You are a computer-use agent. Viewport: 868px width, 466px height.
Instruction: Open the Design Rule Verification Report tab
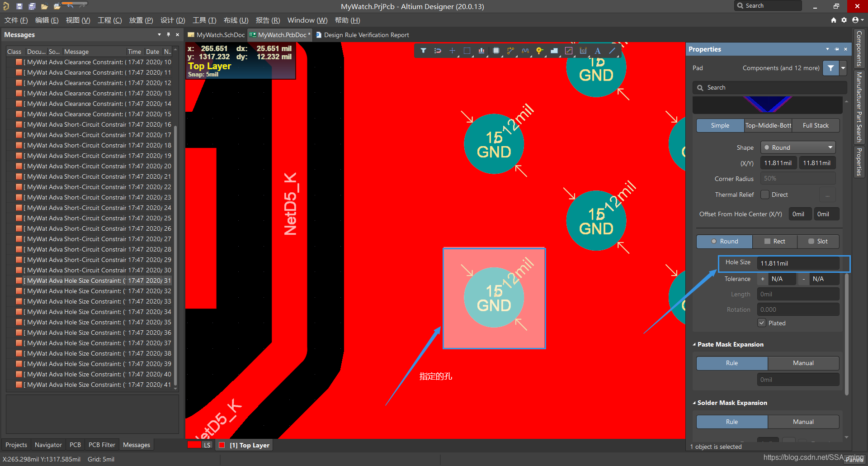point(363,35)
